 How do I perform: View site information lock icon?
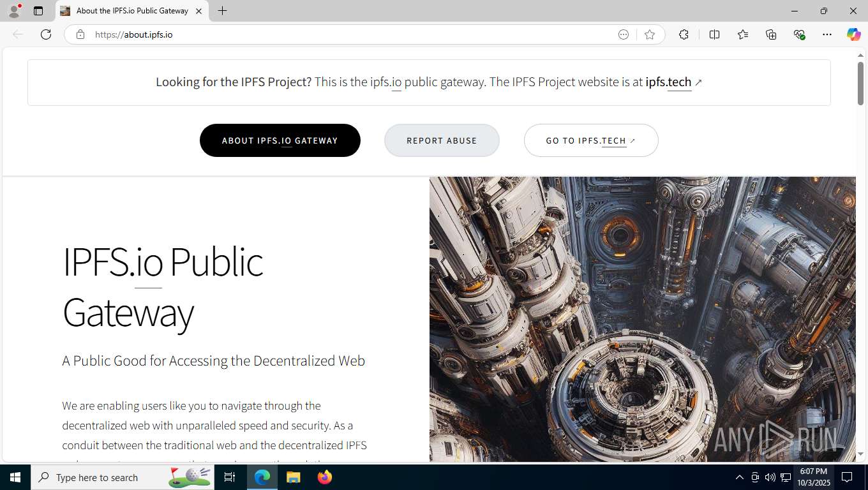click(80, 34)
